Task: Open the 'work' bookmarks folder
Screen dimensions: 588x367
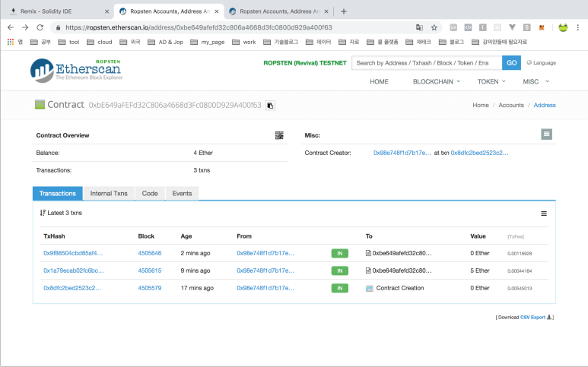Action: pyautogui.click(x=243, y=42)
